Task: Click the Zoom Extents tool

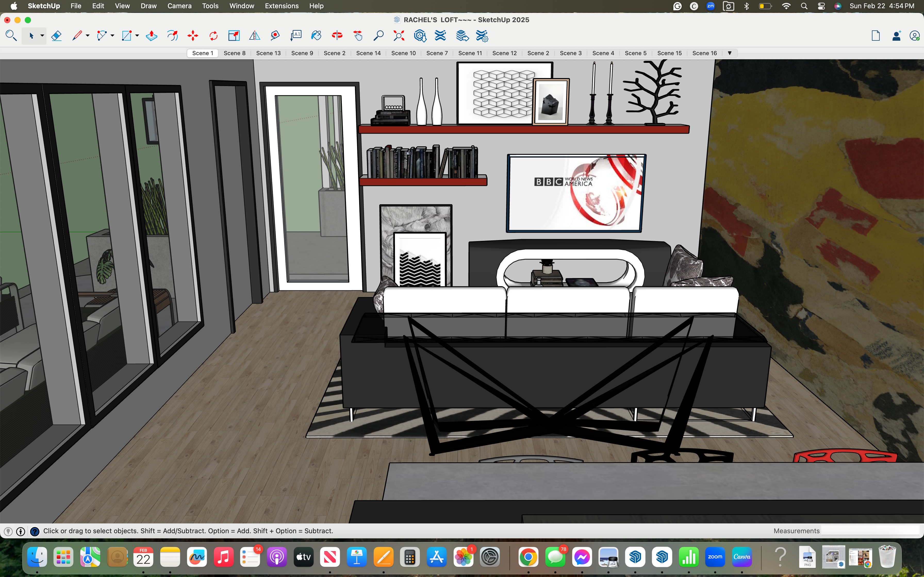Action: [399, 36]
